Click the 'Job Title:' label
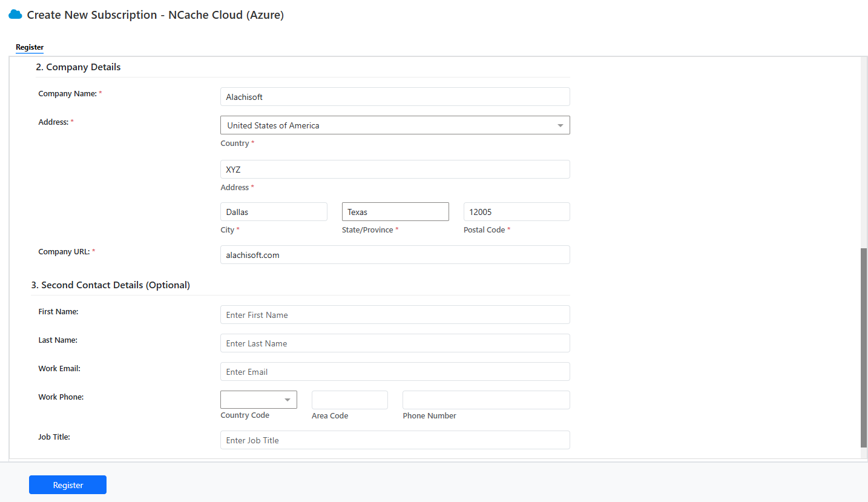 (x=54, y=437)
